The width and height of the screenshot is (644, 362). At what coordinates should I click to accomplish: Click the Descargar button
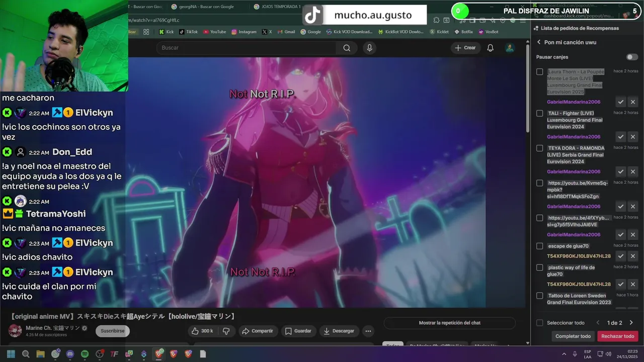coord(339,331)
